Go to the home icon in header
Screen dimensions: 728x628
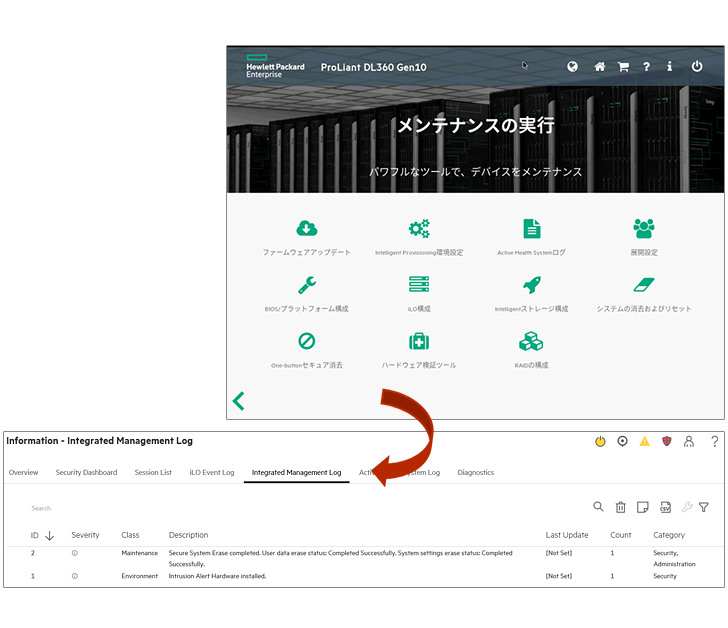click(599, 66)
